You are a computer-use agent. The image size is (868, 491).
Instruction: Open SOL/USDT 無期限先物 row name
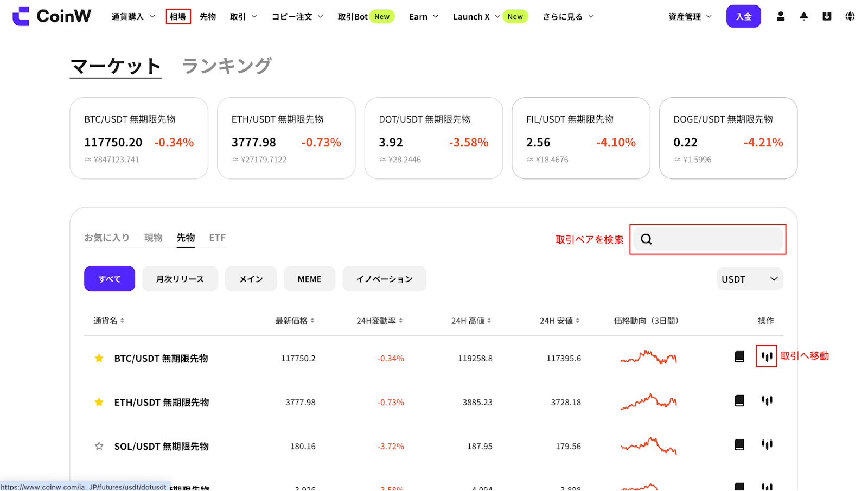[162, 446]
